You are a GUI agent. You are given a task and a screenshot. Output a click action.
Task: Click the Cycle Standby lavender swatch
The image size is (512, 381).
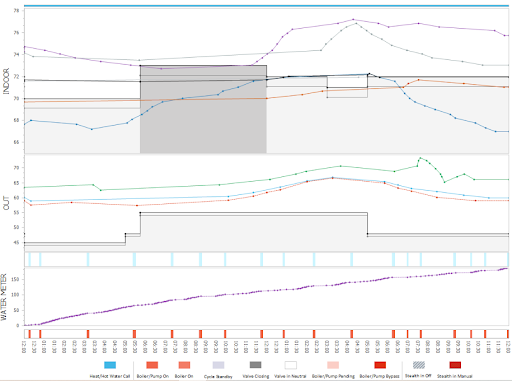pyautogui.click(x=218, y=365)
